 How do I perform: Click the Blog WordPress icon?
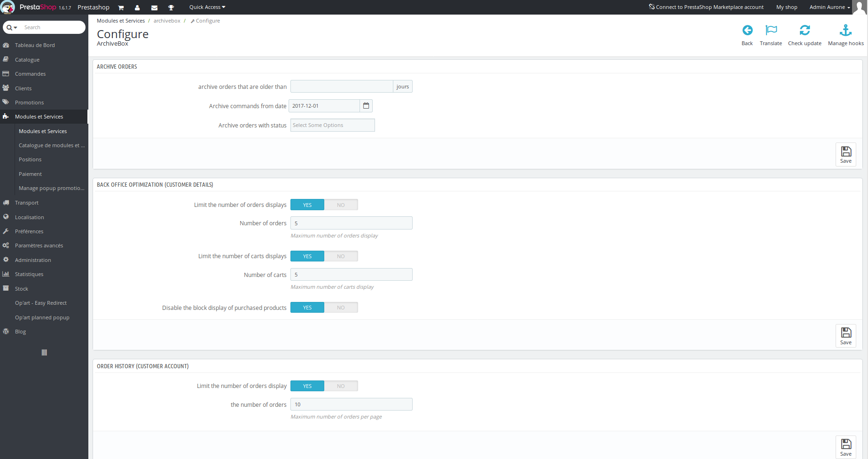[x=6, y=331]
